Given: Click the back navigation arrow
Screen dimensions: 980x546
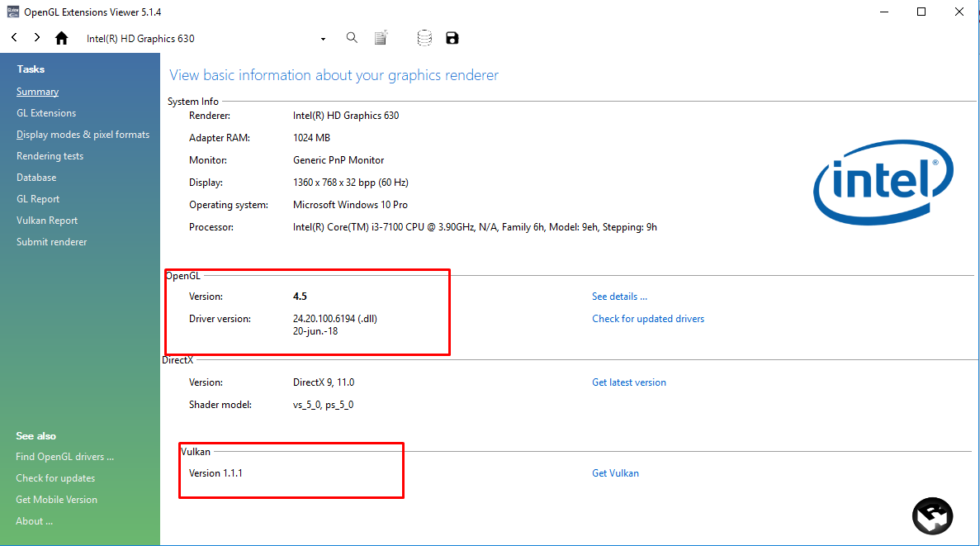Looking at the screenshot, I should tap(13, 37).
